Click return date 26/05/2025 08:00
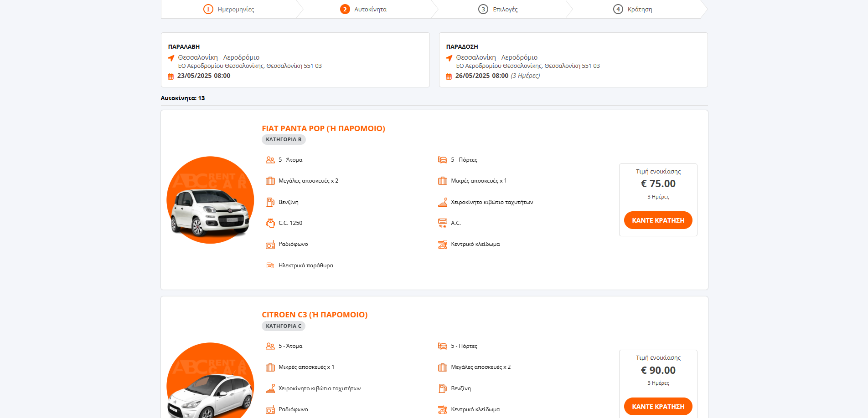This screenshot has width=868, height=418. [x=482, y=76]
